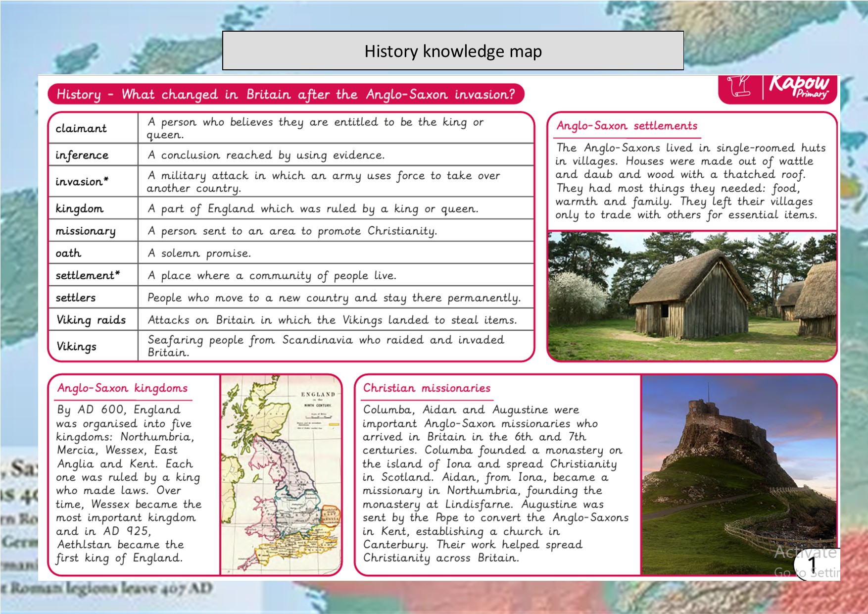The image size is (868, 614).
Task: Click the Anglo-Saxon kingdoms heading
Action: pyautogui.click(x=122, y=388)
